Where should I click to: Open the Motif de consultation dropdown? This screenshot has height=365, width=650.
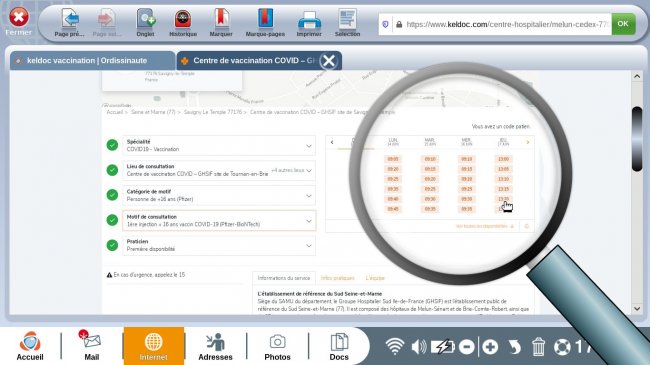pos(219,220)
